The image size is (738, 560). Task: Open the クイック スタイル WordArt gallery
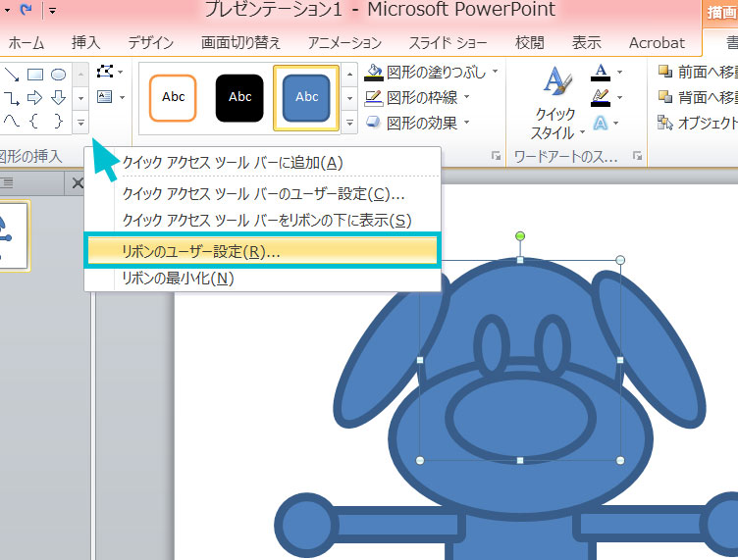tap(556, 103)
